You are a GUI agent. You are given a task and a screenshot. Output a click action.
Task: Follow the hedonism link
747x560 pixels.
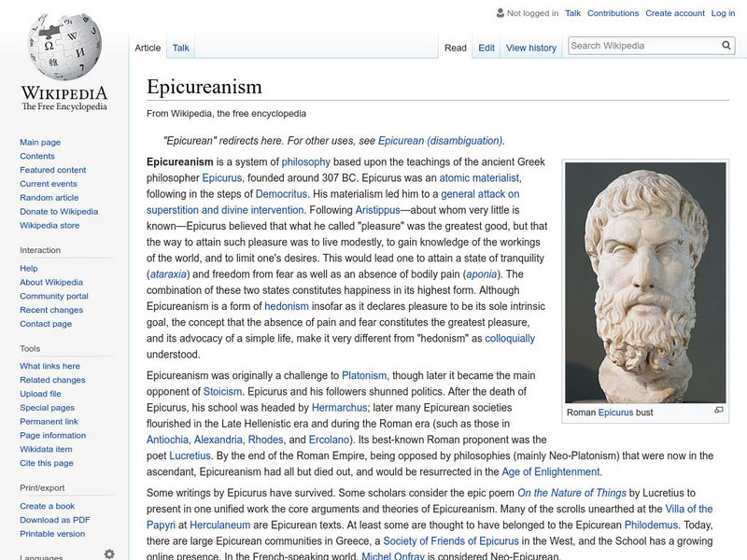(287, 306)
